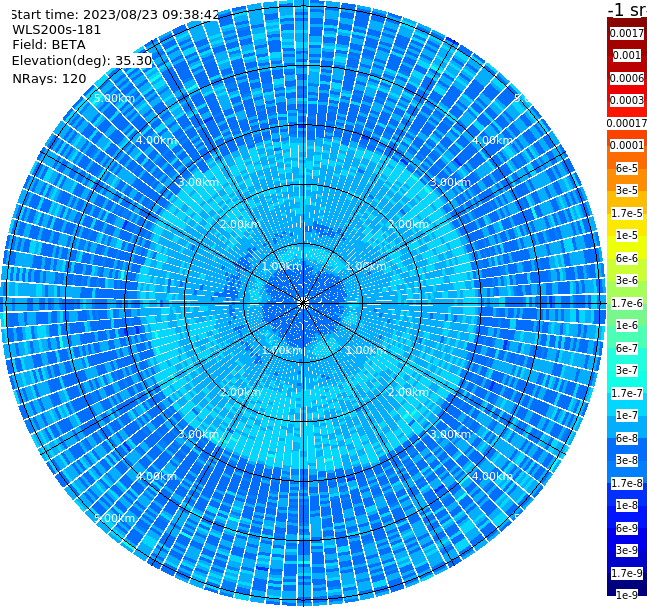
Task: Select the 2.00km range label in upper-right quadrant
Action: click(x=408, y=224)
